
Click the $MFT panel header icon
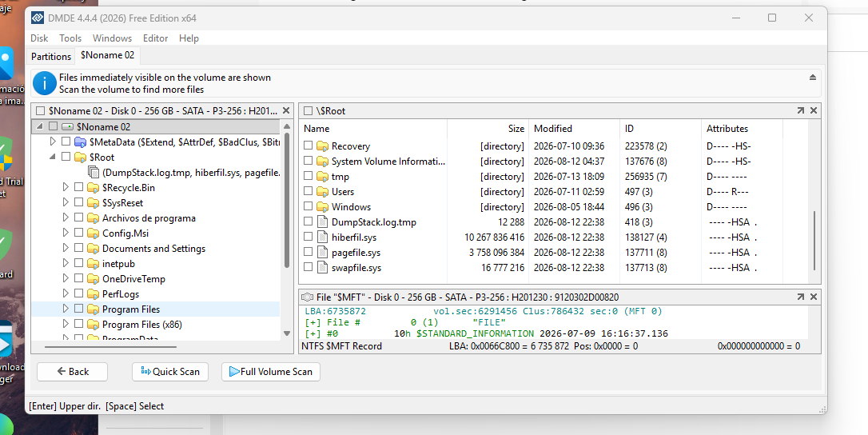click(x=308, y=297)
